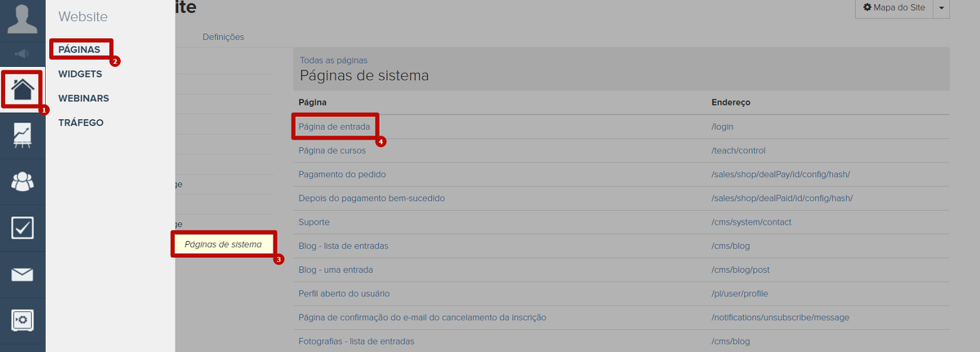Select PÁGINAS in the Website menu

(x=79, y=49)
